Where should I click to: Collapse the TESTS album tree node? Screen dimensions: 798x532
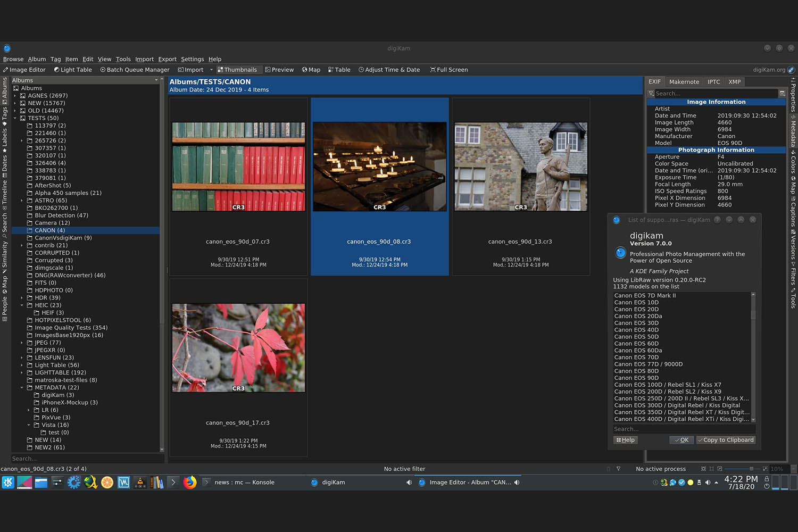pos(15,118)
